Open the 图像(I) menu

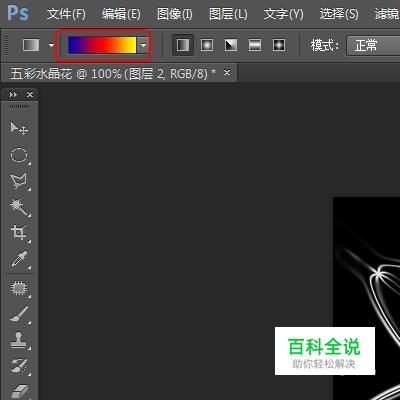click(175, 14)
